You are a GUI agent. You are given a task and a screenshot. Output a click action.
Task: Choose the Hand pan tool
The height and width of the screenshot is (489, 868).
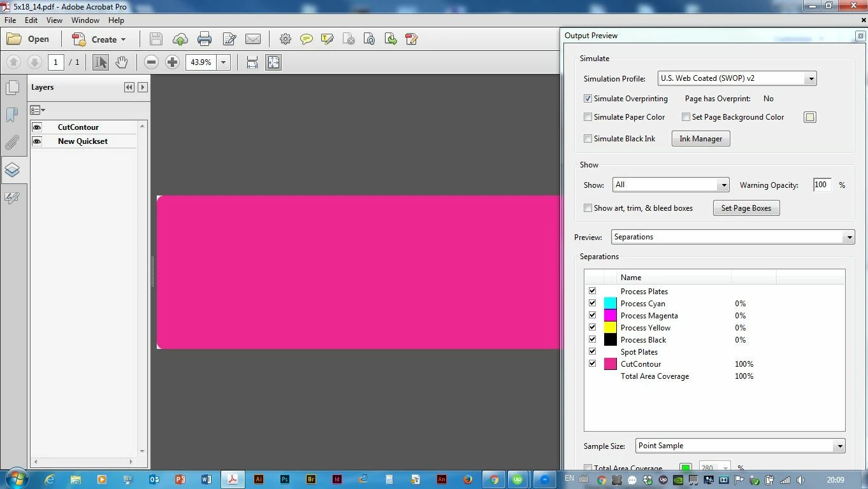pos(121,62)
